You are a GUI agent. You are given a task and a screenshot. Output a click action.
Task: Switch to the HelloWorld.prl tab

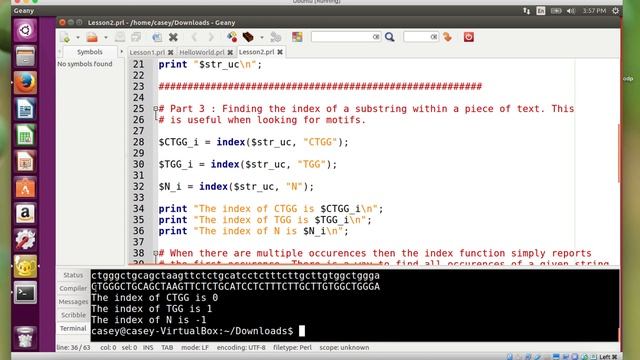click(202, 52)
